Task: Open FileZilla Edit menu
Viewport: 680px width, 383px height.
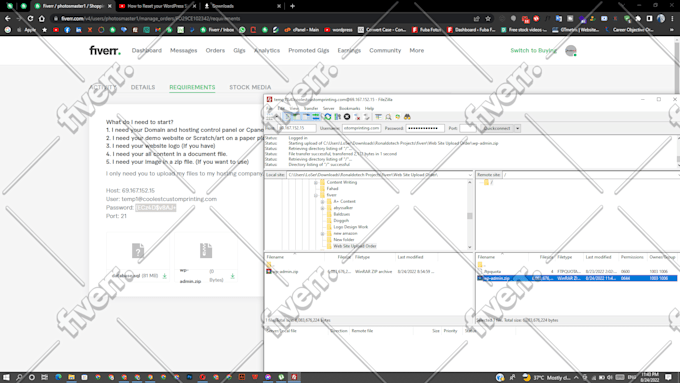Action: click(x=281, y=108)
